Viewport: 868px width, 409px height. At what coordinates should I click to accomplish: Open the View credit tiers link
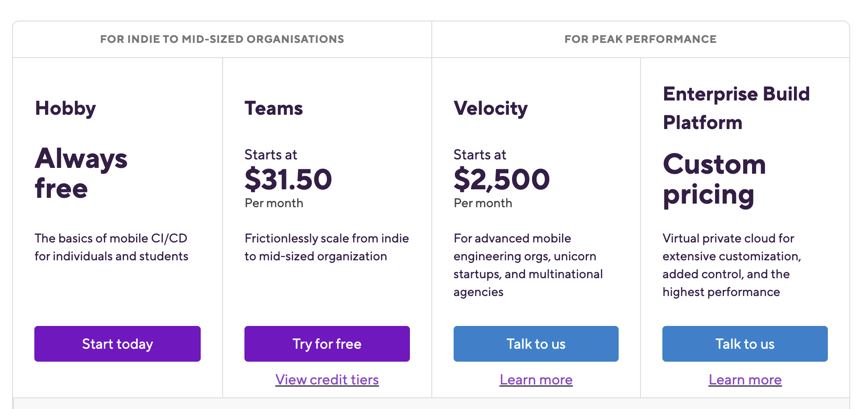pyautogui.click(x=327, y=380)
